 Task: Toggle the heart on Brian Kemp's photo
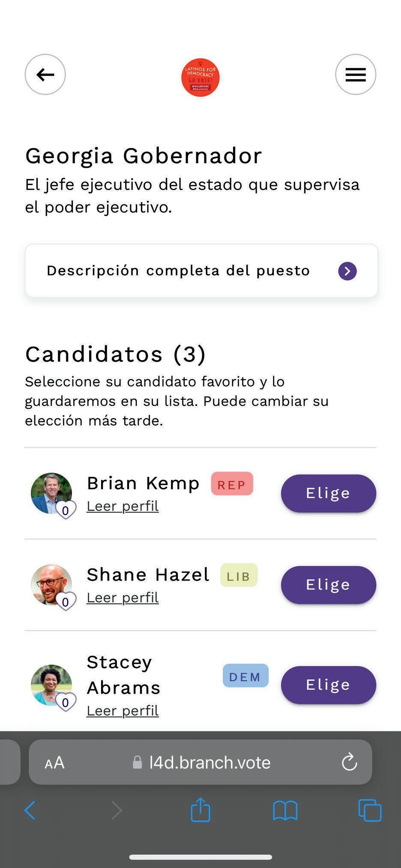coord(66,510)
